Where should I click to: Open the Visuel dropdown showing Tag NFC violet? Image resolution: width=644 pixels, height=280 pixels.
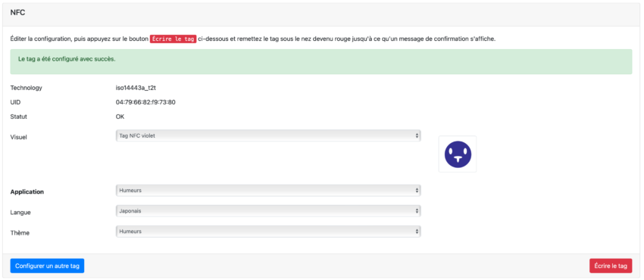(x=268, y=135)
